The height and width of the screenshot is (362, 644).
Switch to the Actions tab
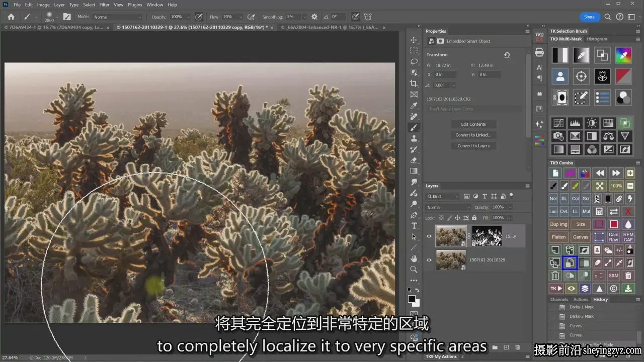581,299
